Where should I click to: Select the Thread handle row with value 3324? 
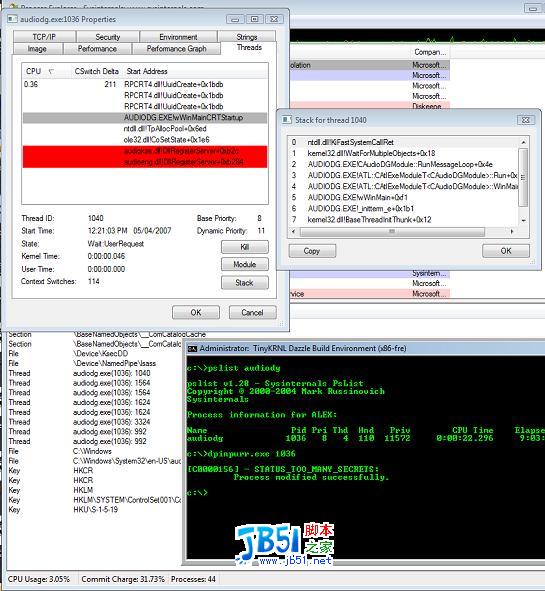click(94, 422)
